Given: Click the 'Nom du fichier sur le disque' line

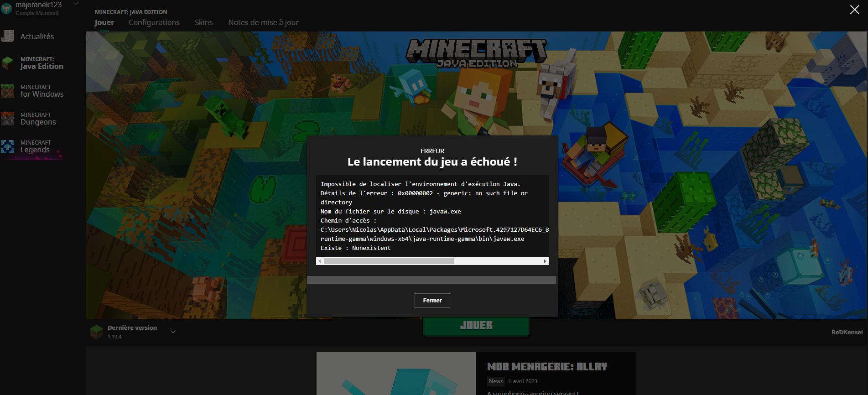Looking at the screenshot, I should (x=391, y=212).
